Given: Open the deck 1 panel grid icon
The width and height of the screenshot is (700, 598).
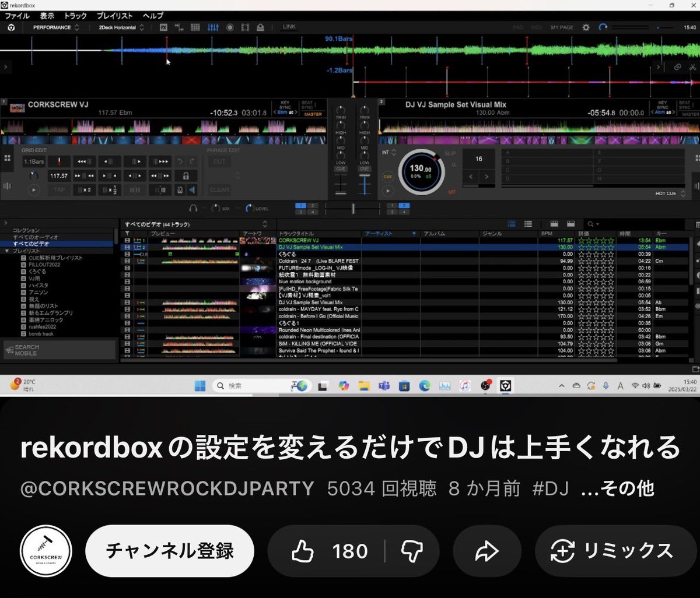Looking at the screenshot, I should tap(8, 158).
